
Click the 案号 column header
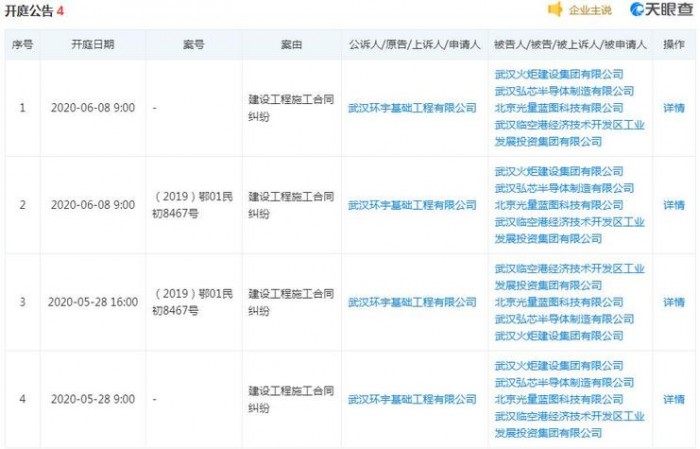[194, 45]
